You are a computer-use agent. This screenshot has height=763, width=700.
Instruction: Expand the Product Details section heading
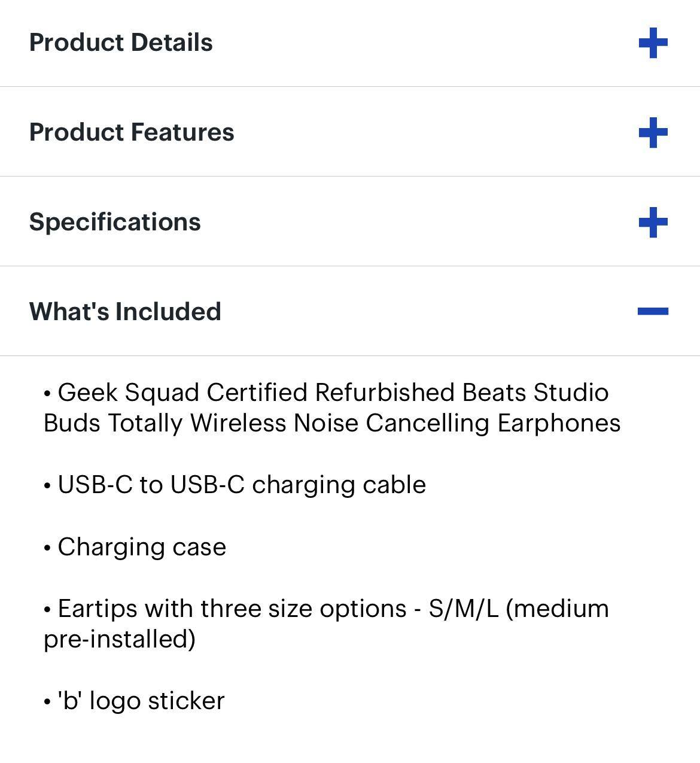coord(121,43)
